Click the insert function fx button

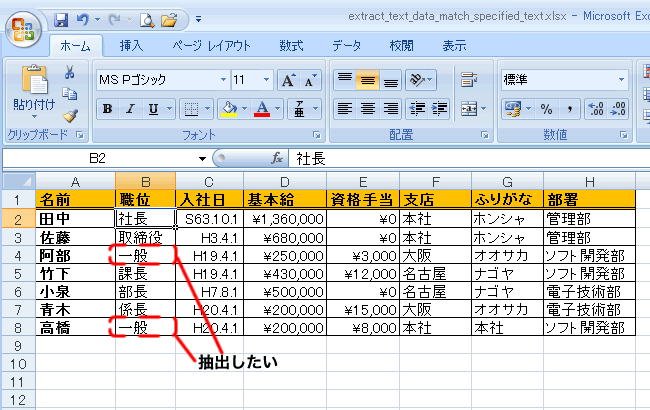point(277,158)
